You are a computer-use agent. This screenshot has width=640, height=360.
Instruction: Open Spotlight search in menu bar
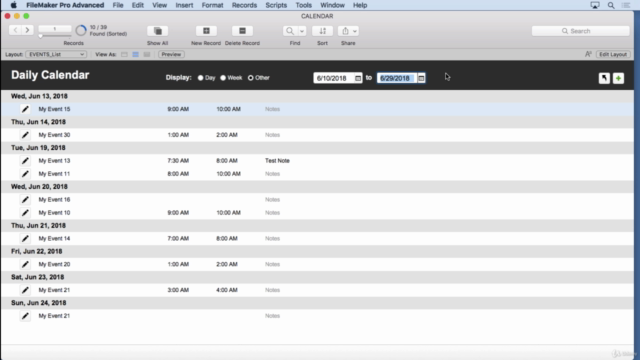point(611,5)
